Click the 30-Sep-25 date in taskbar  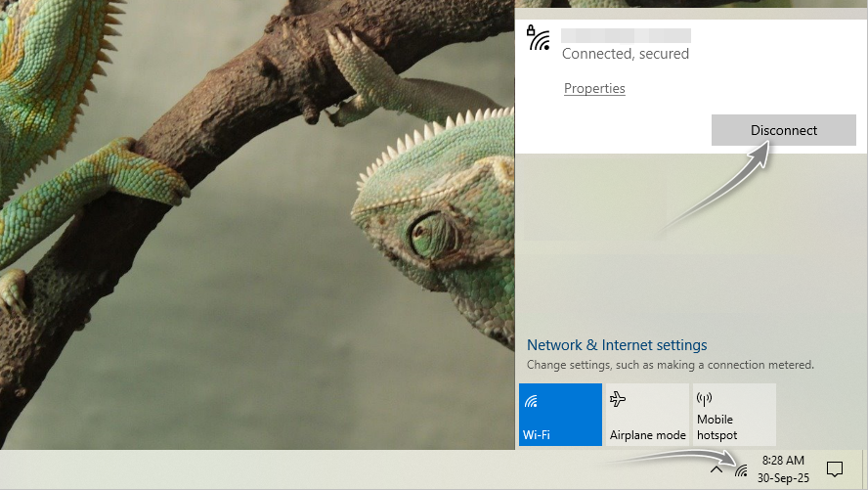[782, 477]
